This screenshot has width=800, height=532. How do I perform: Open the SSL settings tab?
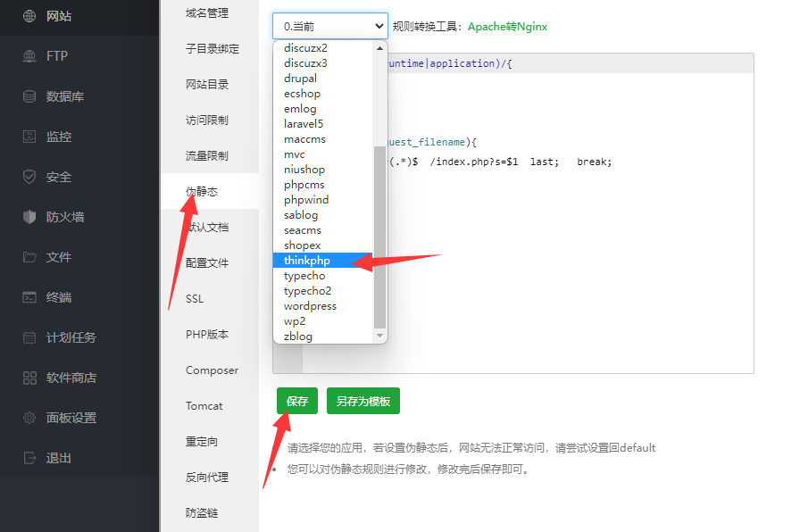pyautogui.click(x=195, y=299)
